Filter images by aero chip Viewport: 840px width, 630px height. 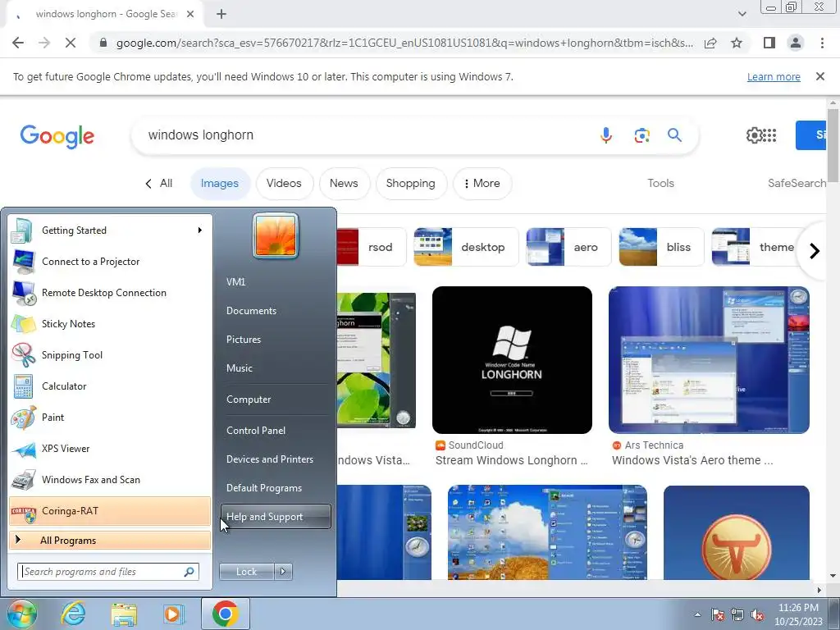pos(568,247)
